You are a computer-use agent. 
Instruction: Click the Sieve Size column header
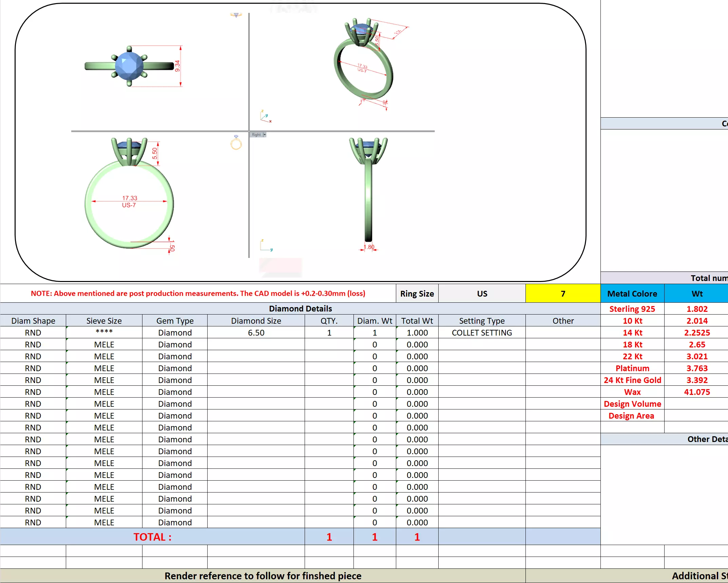pyautogui.click(x=104, y=321)
